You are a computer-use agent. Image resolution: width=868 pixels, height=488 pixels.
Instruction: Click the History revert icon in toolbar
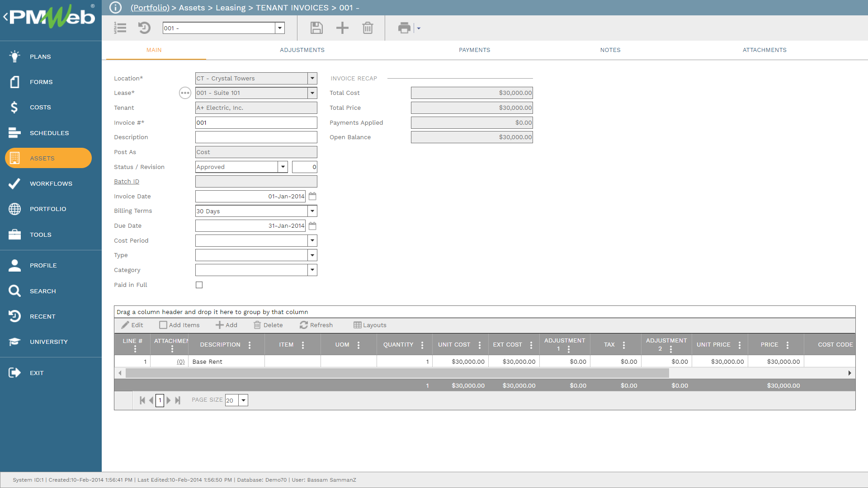pyautogui.click(x=144, y=28)
